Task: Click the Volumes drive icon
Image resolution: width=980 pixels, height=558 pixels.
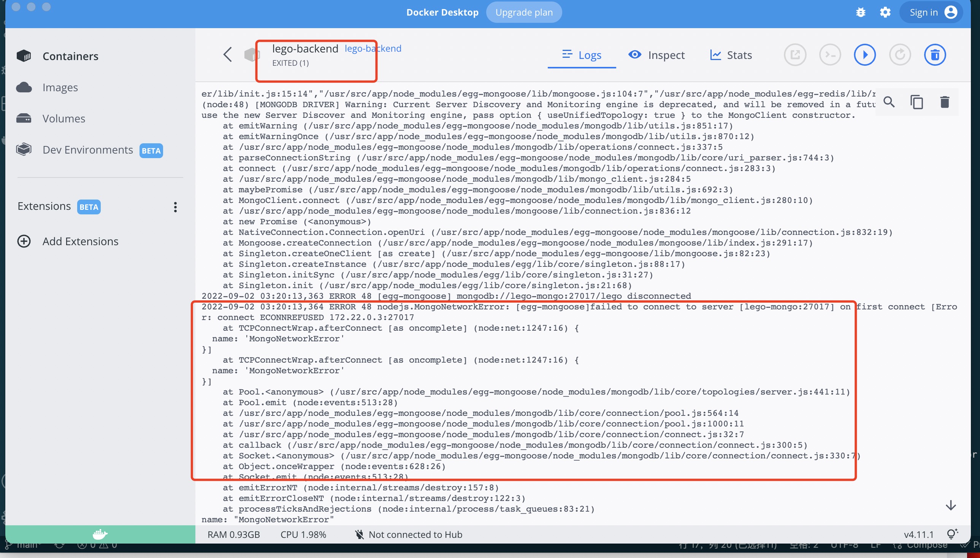Action: (x=24, y=119)
